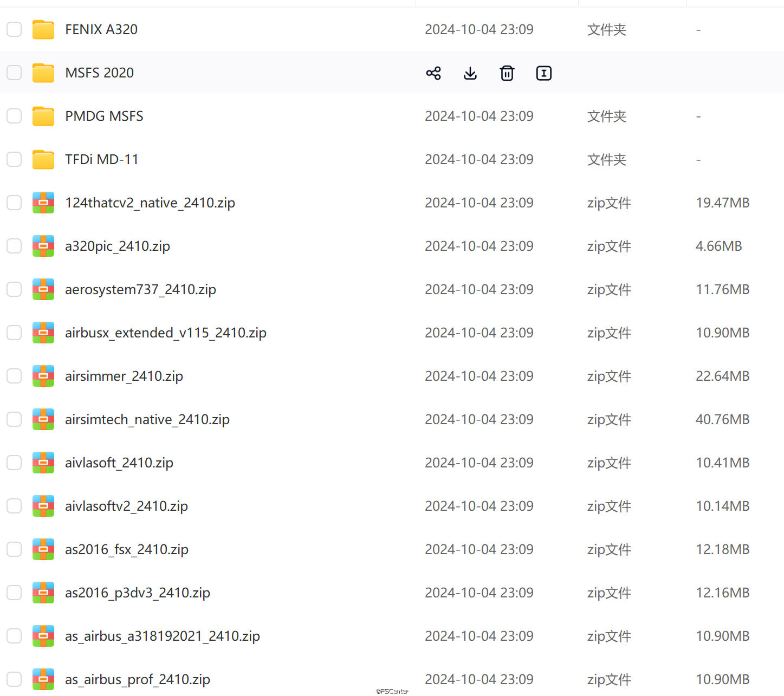
Task: Click the 11.76MB size value
Action: click(723, 289)
